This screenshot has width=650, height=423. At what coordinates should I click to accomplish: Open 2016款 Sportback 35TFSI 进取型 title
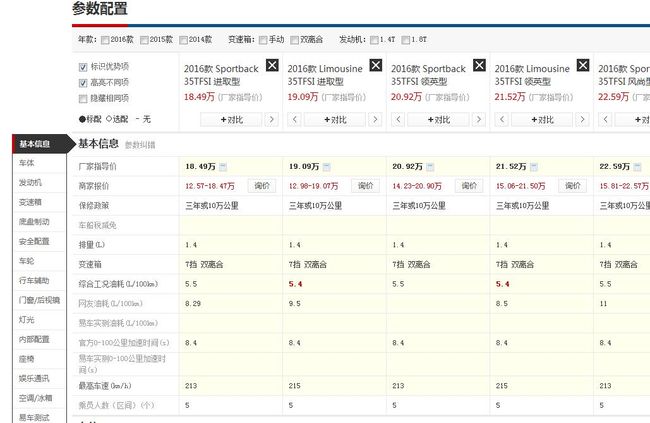[221, 75]
